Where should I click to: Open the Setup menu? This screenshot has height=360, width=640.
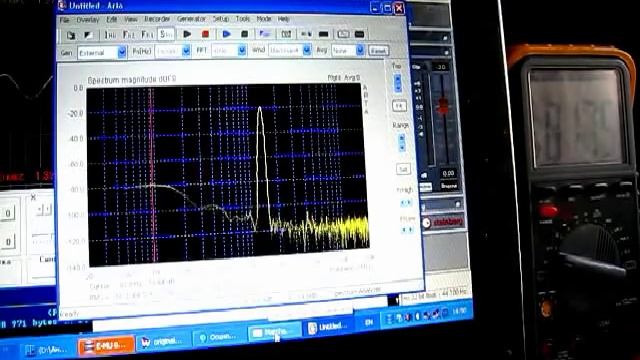[220, 19]
